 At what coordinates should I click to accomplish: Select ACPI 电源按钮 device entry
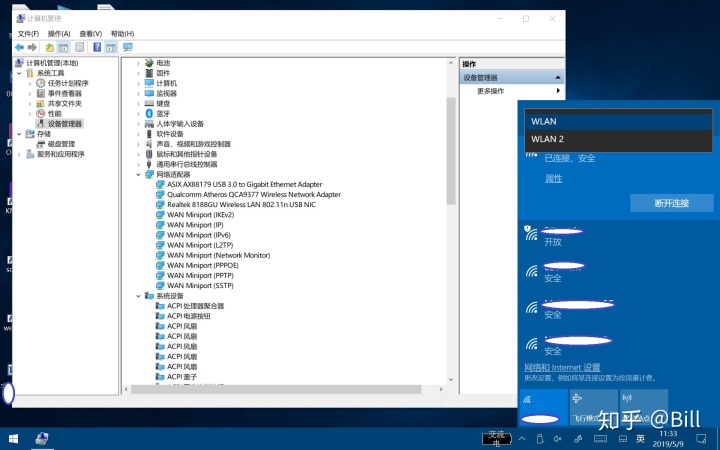(189, 316)
